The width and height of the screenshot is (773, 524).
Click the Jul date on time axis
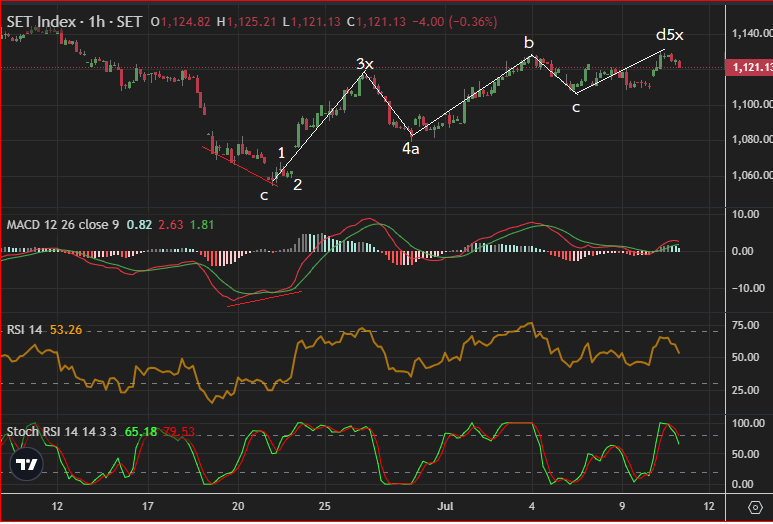tap(445, 506)
